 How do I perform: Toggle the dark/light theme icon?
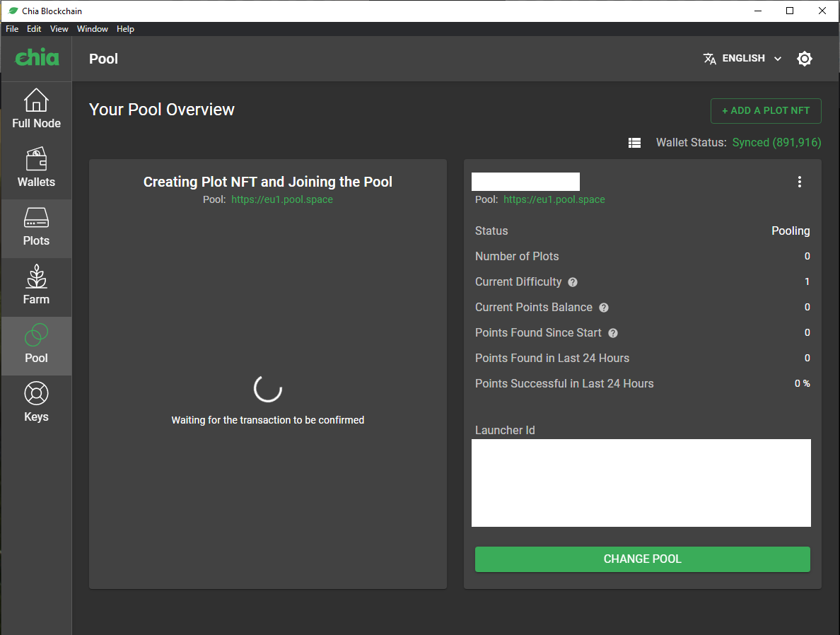(x=804, y=59)
